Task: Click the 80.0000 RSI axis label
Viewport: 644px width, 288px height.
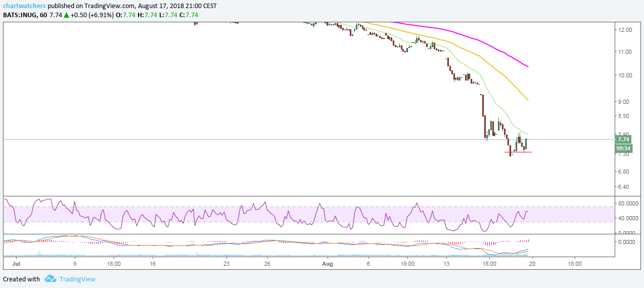Action: (x=628, y=203)
